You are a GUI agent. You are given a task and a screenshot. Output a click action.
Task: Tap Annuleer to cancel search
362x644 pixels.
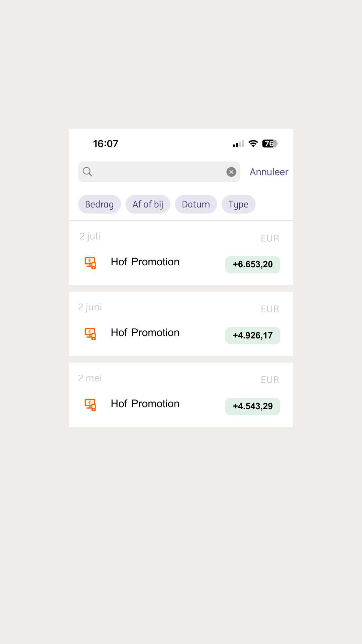pyautogui.click(x=269, y=172)
